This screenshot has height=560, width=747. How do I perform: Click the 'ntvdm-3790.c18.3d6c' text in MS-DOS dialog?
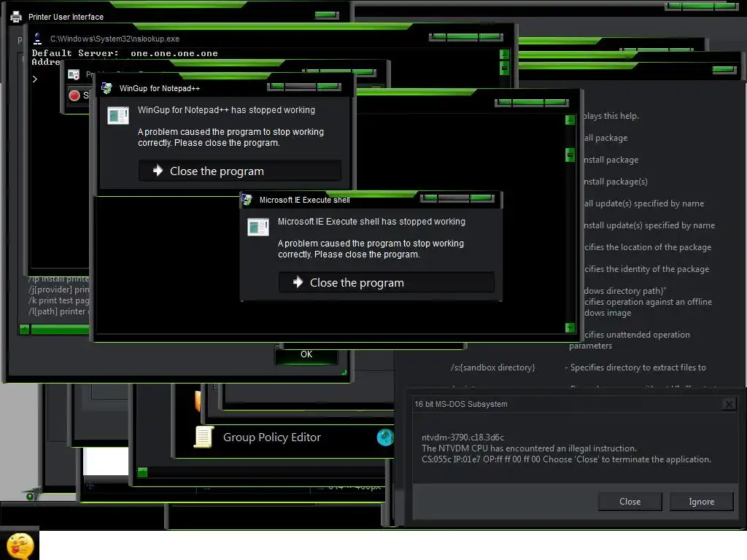[x=462, y=437]
